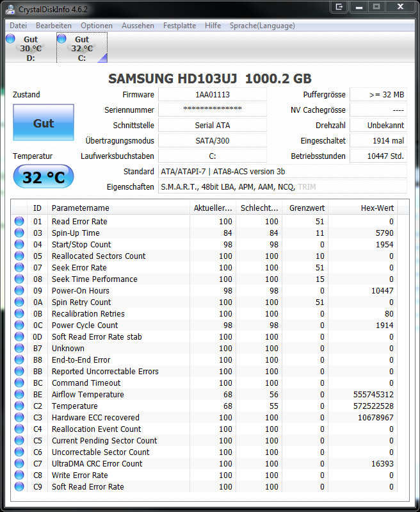Click the Grenzwert column header
Screen dimensions: 420x512
pyautogui.click(x=305, y=208)
